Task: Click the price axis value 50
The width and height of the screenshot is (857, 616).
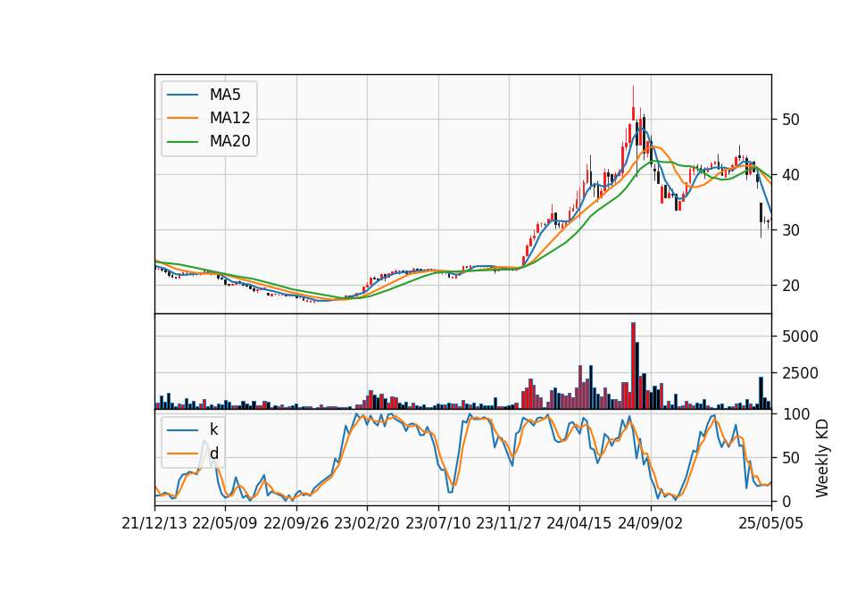Action: (790, 120)
